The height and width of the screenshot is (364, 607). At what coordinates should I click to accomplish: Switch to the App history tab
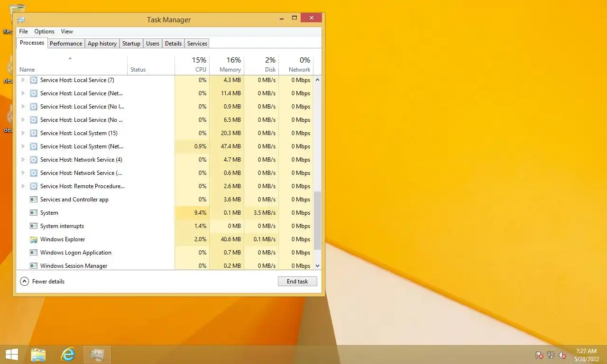click(x=102, y=44)
